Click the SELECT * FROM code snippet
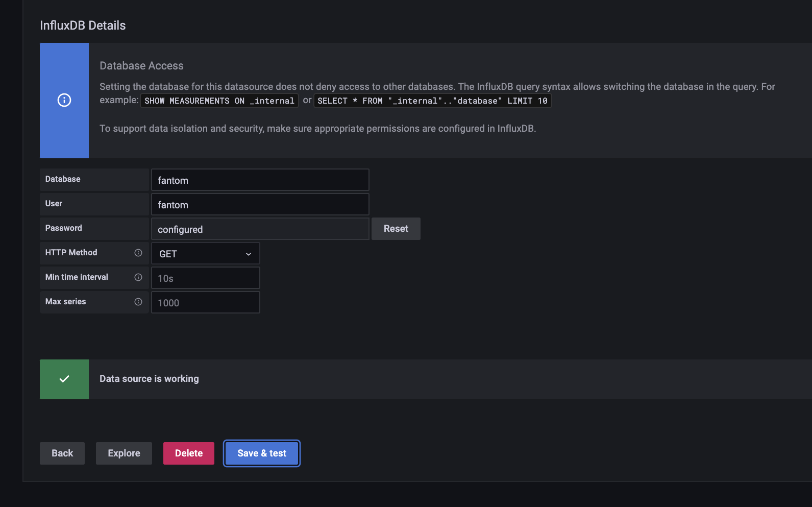This screenshot has width=812, height=507. point(433,101)
